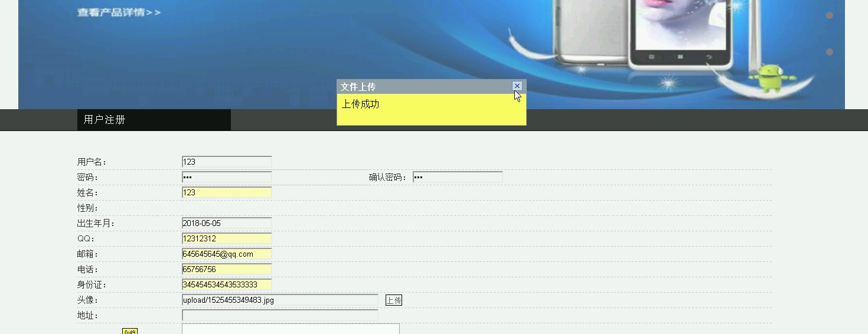Click the 头像 upload path field

tap(280, 300)
